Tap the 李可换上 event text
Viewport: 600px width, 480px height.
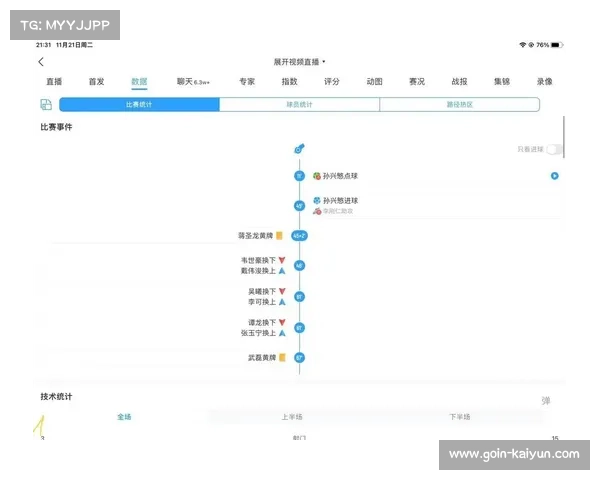[262, 302]
